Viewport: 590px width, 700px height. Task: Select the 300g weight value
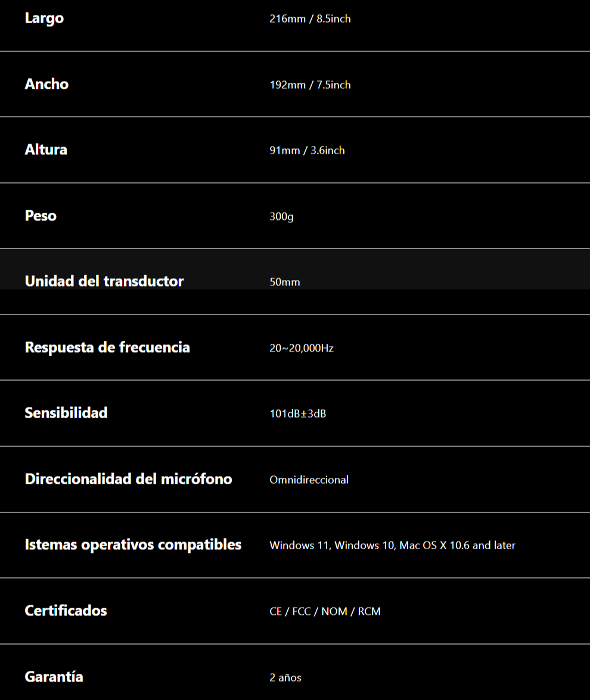281,216
